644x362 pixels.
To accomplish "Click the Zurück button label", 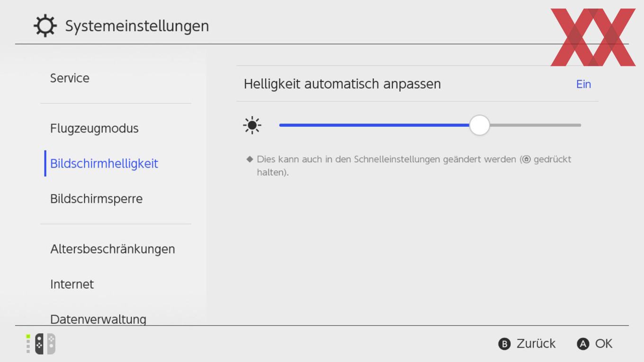I will [536, 344].
